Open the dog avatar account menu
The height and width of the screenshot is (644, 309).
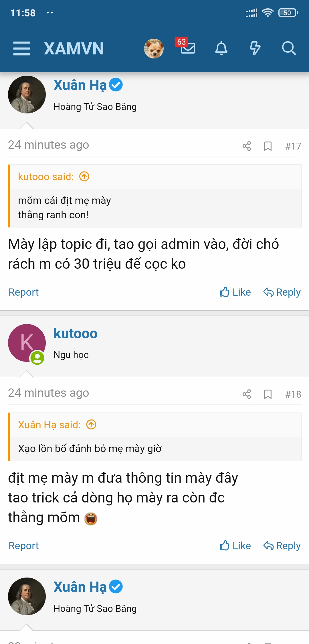click(x=154, y=48)
